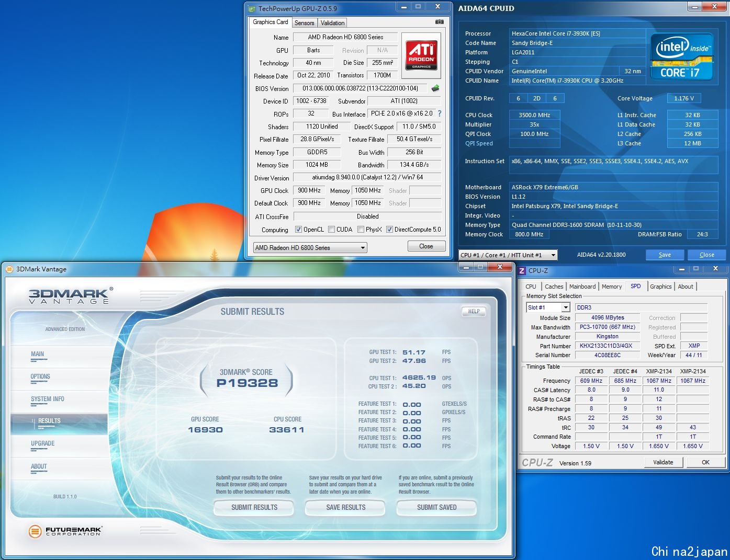Click the Intel Core i7 logo in AIDA64

(x=682, y=56)
